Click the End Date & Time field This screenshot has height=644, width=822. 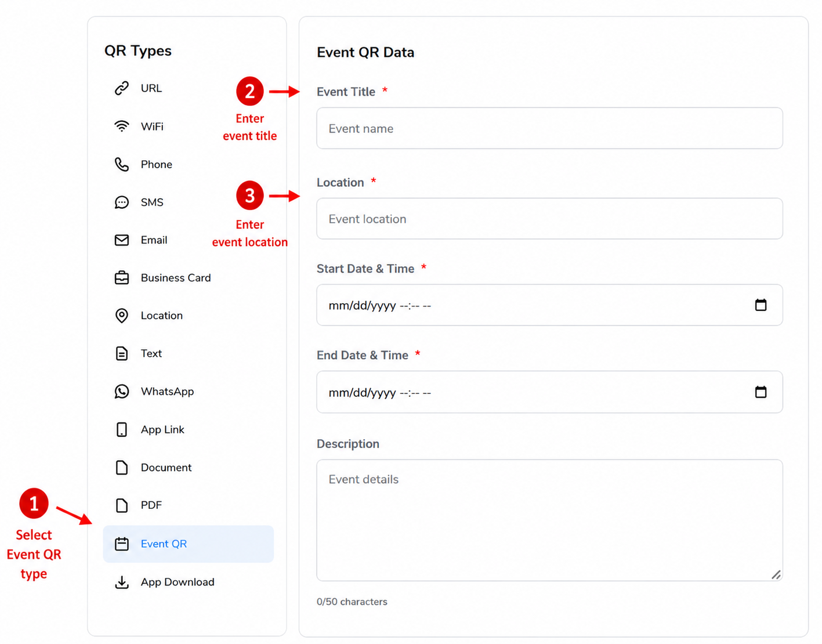point(549,392)
